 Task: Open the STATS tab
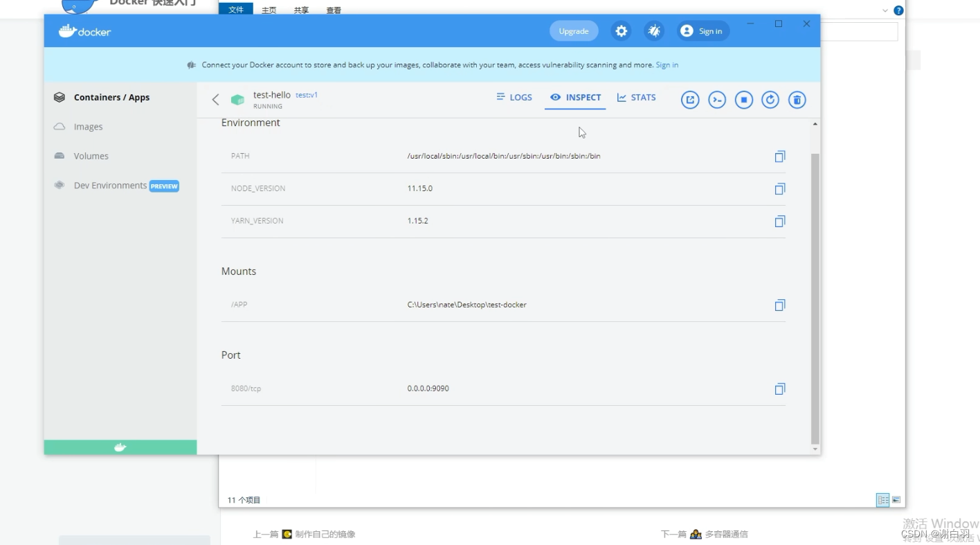[636, 98]
